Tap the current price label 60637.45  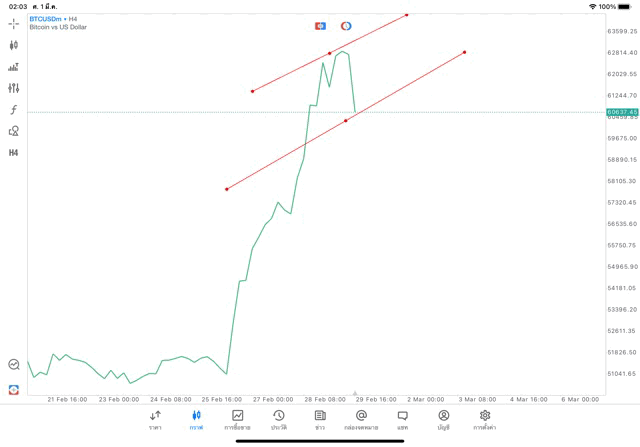coord(622,112)
